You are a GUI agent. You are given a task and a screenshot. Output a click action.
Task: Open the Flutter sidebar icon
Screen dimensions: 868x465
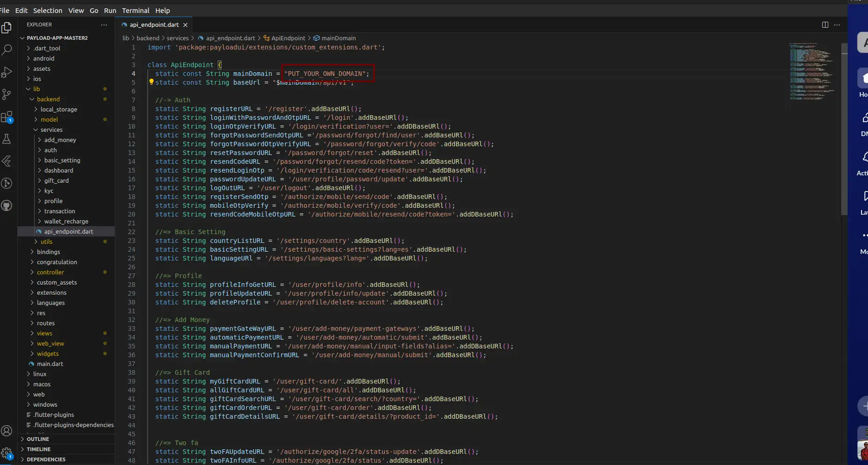(x=7, y=161)
